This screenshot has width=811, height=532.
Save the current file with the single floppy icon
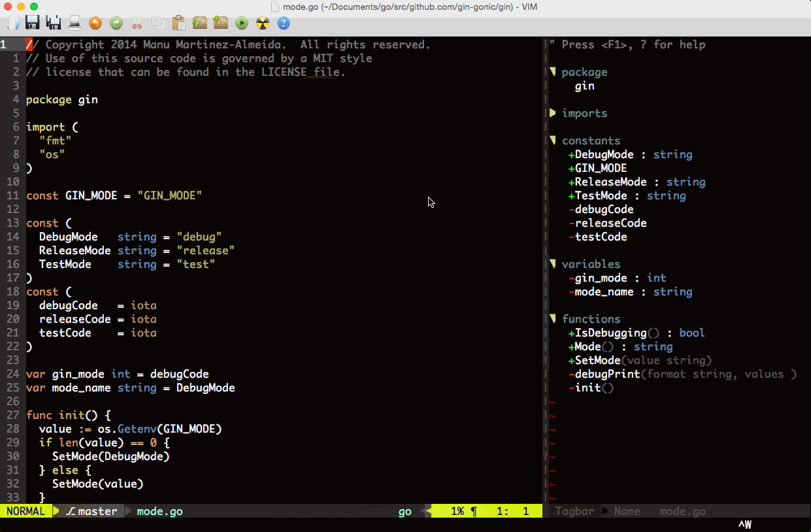pos(33,24)
